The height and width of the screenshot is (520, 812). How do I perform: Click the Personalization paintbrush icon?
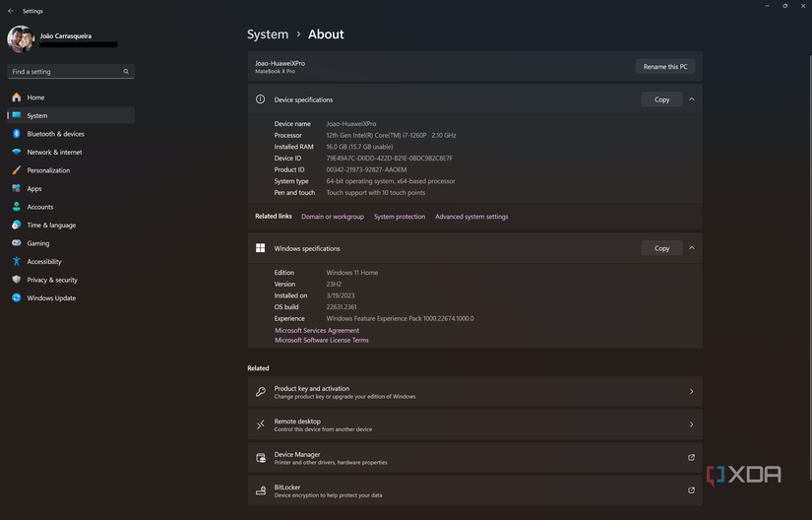17,170
